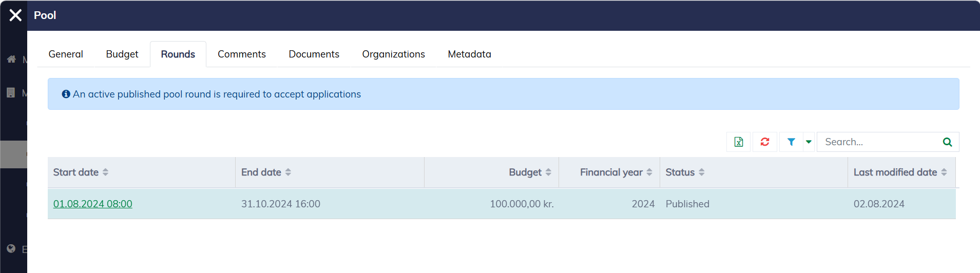Image resolution: width=980 pixels, height=273 pixels.
Task: Open round link 01.08.2024 08:00
Action: (x=93, y=204)
